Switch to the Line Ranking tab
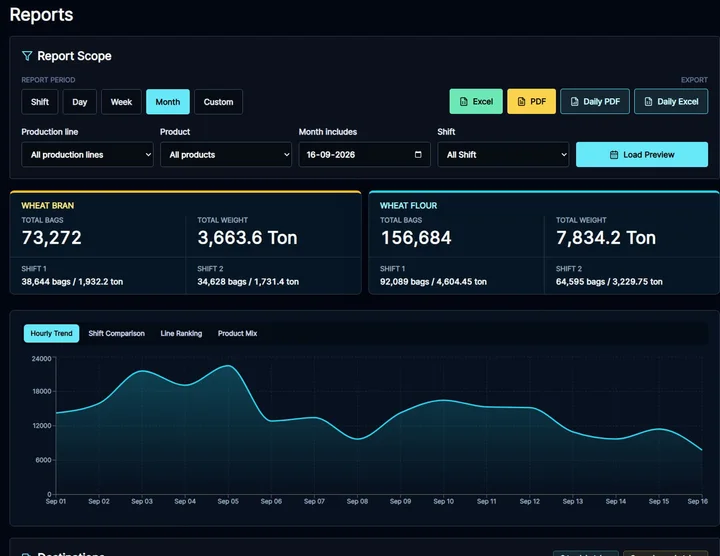The width and height of the screenshot is (720, 556). pos(181,333)
